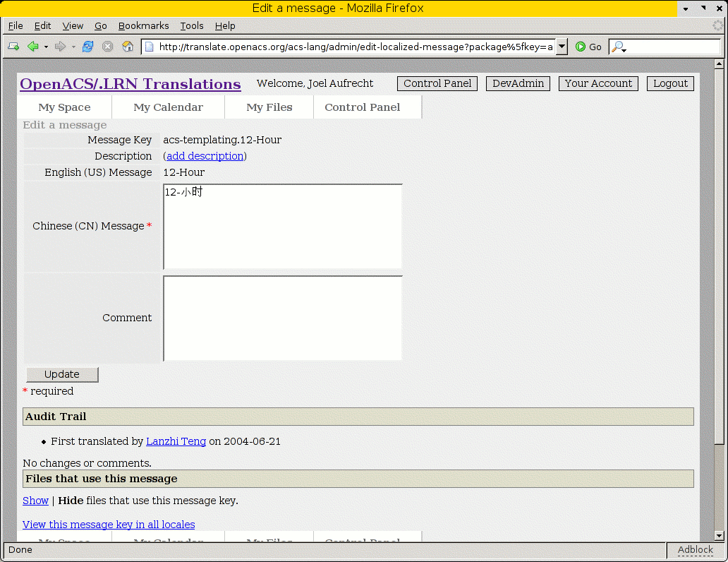Open the Bookmarks menu
This screenshot has height=562, width=728.
click(143, 26)
